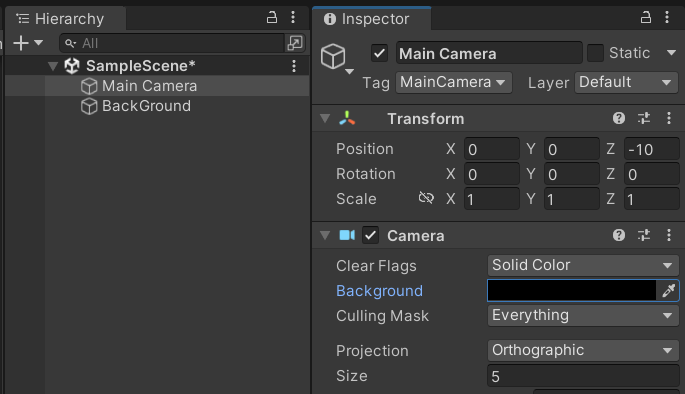Collapse the Transform component foldout
Image resolution: width=685 pixels, height=394 pixels.
325,118
